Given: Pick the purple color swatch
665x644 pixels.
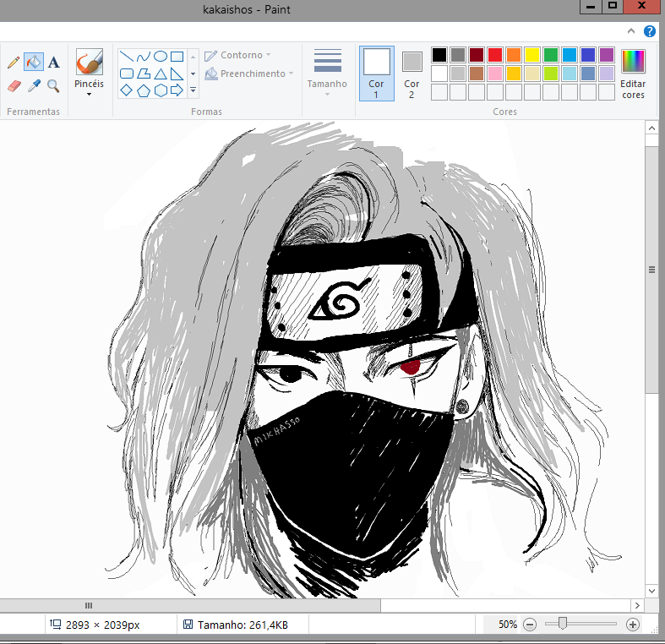Looking at the screenshot, I should click(607, 55).
